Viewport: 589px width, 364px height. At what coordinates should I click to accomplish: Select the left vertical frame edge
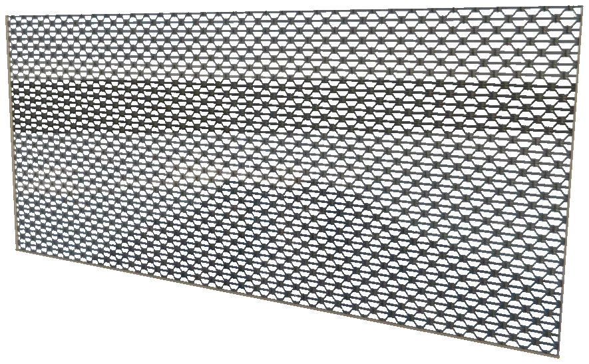(x=11, y=133)
